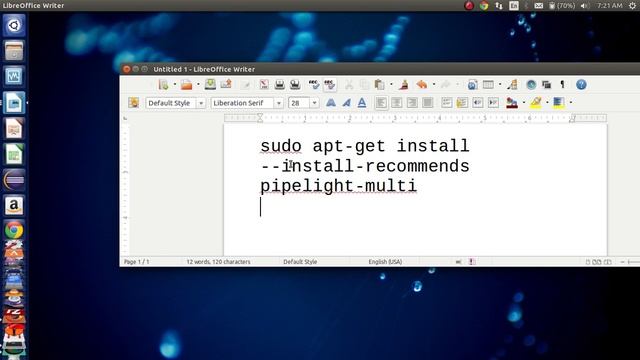Viewport: 640px width, 360px height.
Task: Click the Edit File pencil icon
Action: [245, 85]
